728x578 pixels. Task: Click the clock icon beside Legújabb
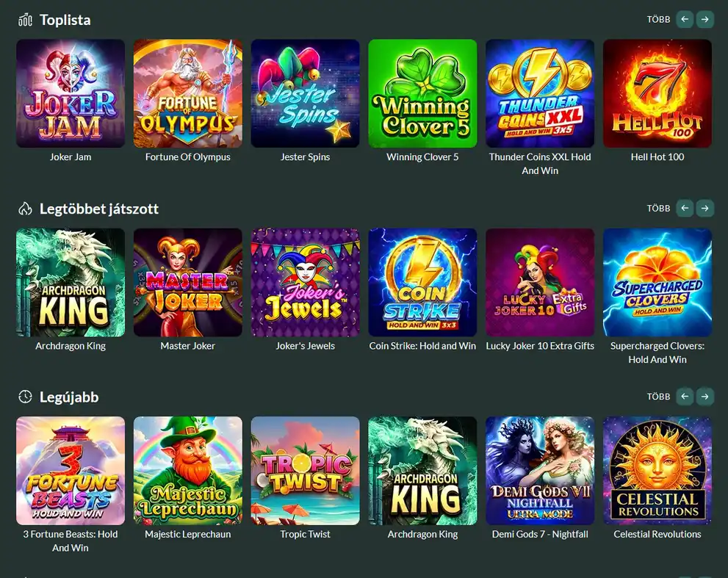click(25, 397)
